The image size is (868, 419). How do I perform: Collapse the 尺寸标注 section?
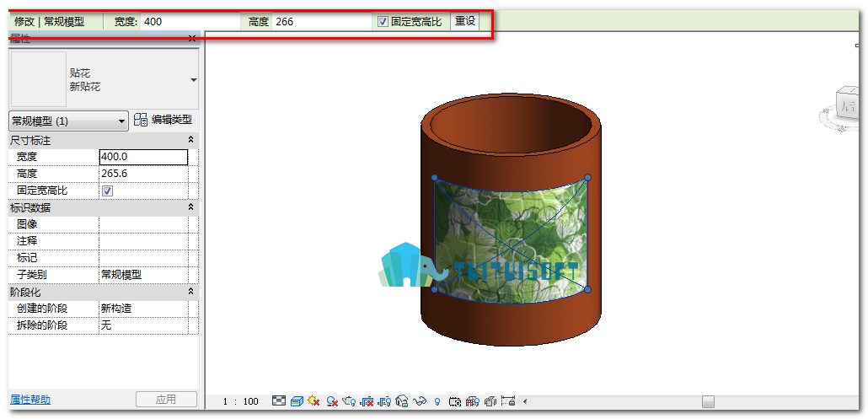190,141
